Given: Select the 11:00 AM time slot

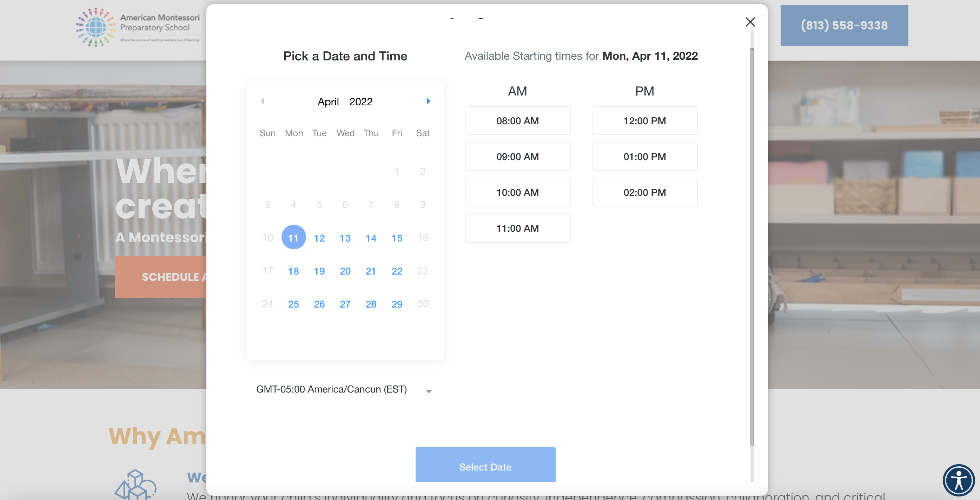Looking at the screenshot, I should 517,228.
